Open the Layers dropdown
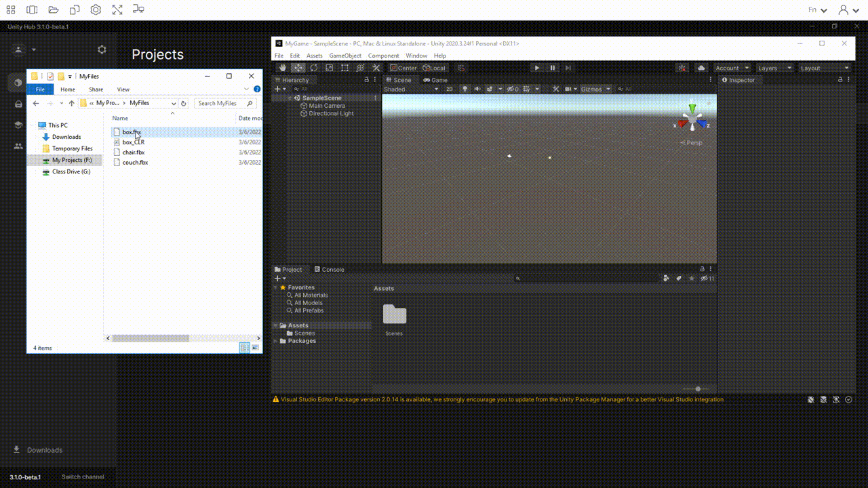868x488 pixels. [x=774, y=68]
